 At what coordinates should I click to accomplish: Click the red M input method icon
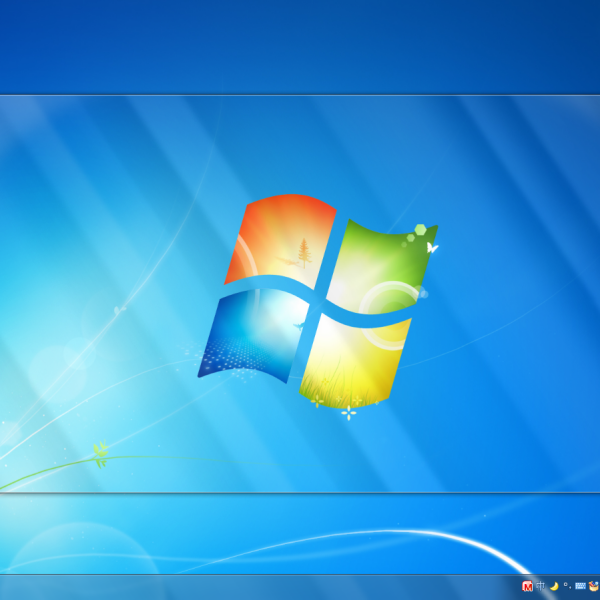point(527,586)
